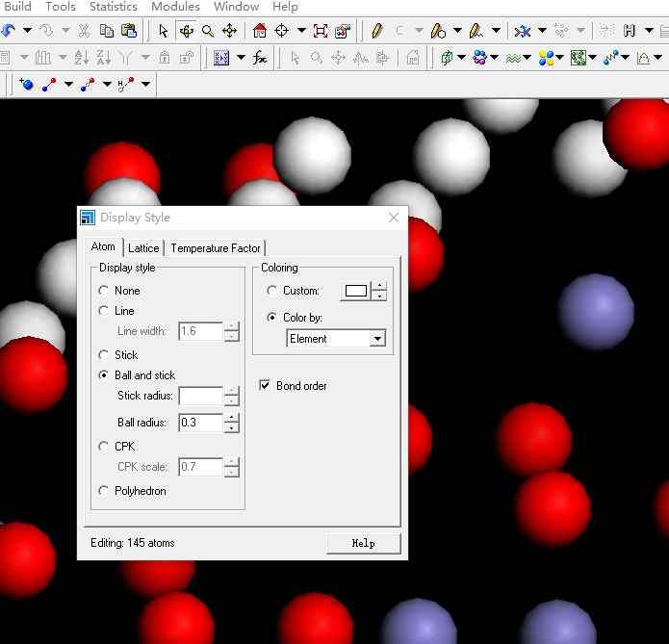Choose CPK display style option
Viewport: 669px width, 644px height.
105,447
